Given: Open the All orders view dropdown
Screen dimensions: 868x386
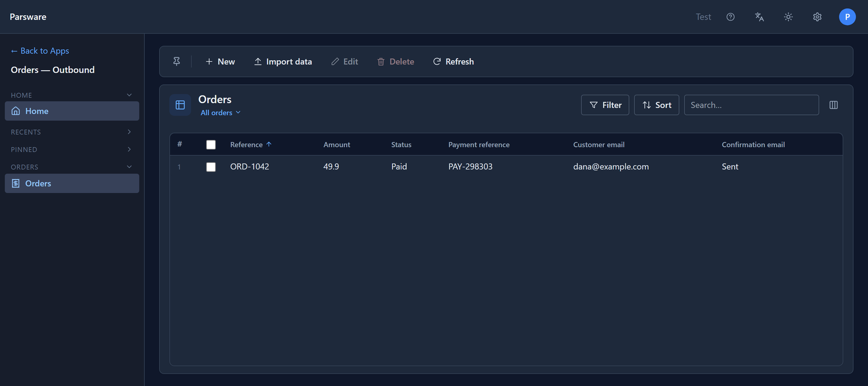Looking at the screenshot, I should [220, 112].
